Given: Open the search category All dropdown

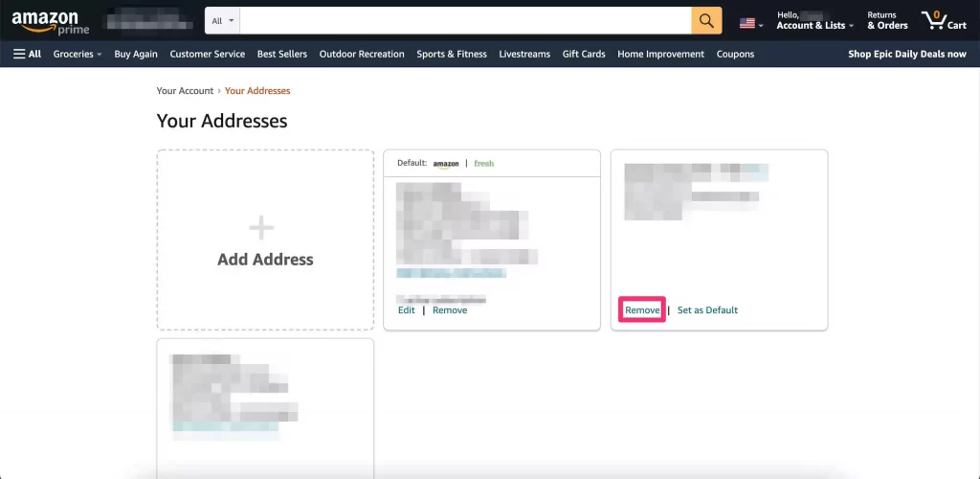Looking at the screenshot, I should pyautogui.click(x=222, y=20).
